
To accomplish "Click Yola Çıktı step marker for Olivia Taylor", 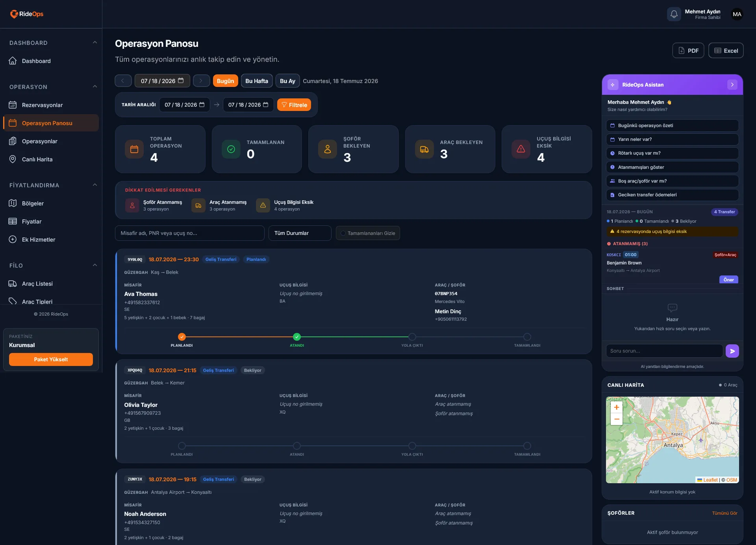I will click(x=412, y=446).
